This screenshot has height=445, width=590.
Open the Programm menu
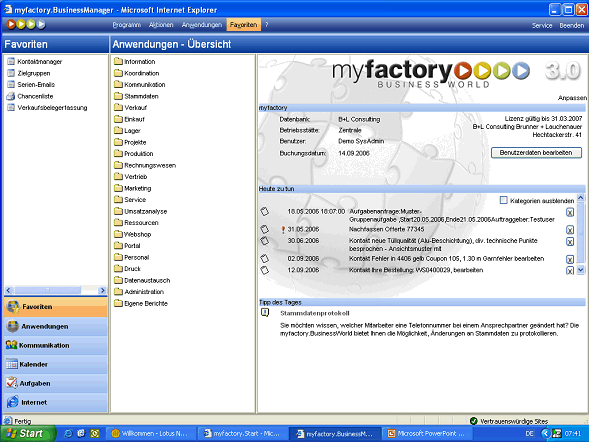pos(126,25)
